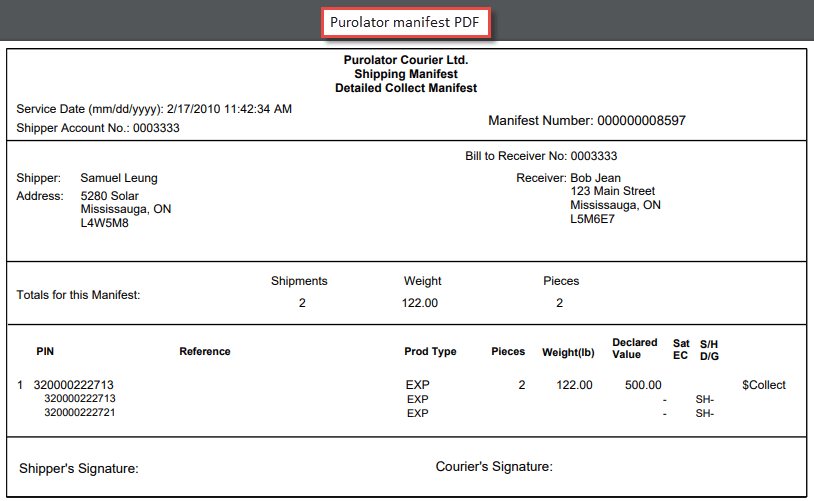
Task: Click the Pieces totals header above 2
Action: 561,281
